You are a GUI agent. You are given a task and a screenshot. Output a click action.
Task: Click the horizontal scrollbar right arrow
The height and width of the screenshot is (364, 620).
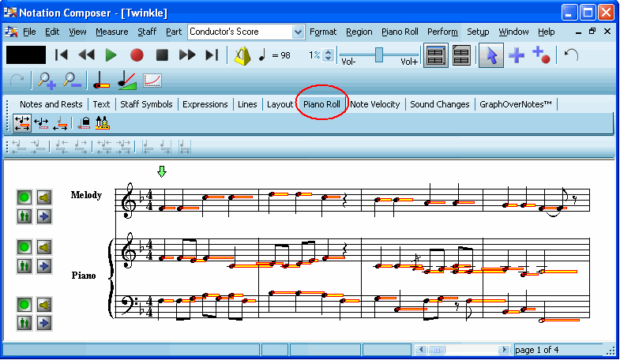(503, 350)
